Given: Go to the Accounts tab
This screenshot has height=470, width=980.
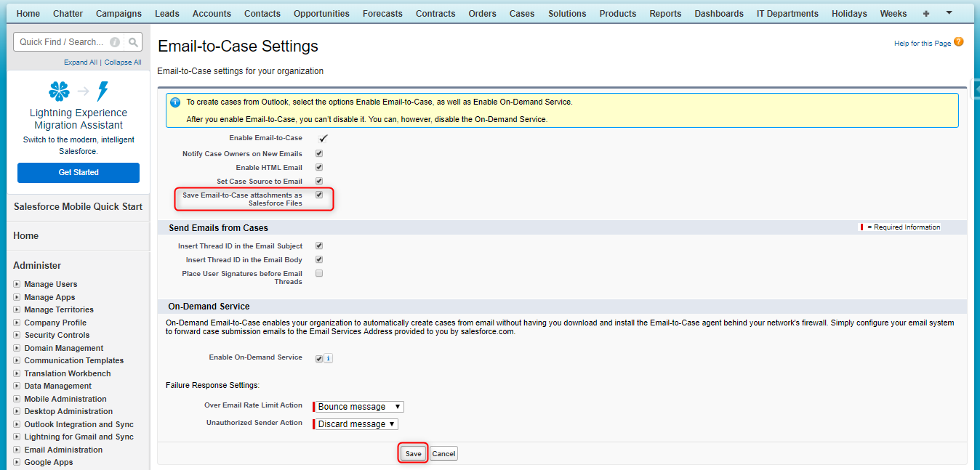Looking at the screenshot, I should tap(212, 13).
